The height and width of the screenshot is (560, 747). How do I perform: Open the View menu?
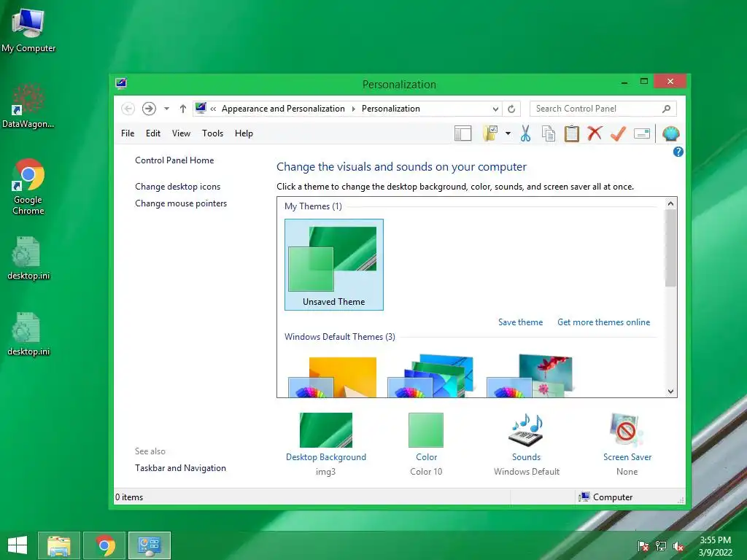[x=181, y=133]
